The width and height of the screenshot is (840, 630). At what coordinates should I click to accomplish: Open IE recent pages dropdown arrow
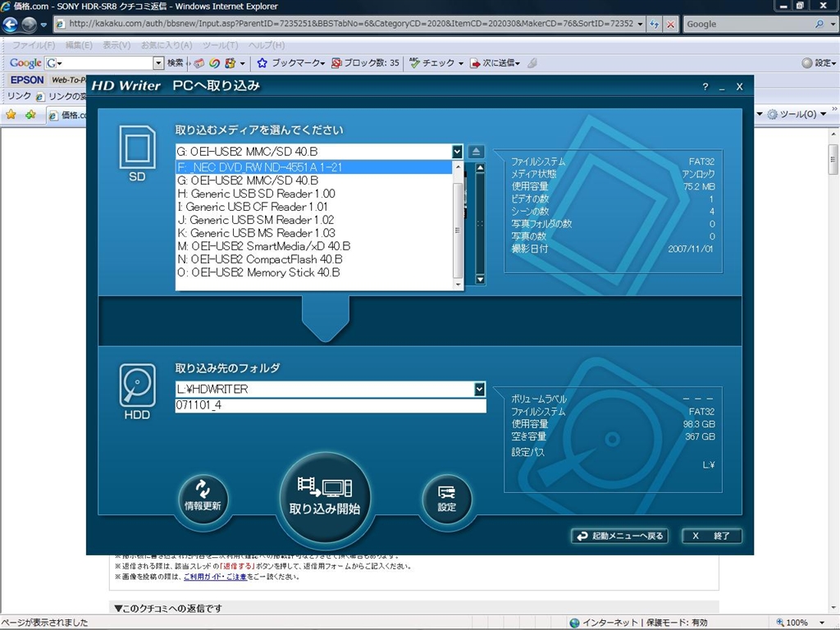43,25
